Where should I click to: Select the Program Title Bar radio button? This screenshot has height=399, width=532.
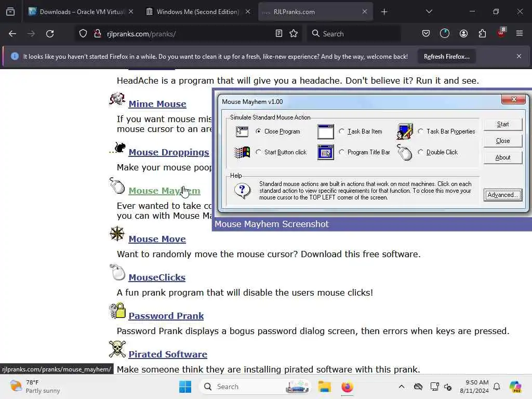tap(342, 152)
